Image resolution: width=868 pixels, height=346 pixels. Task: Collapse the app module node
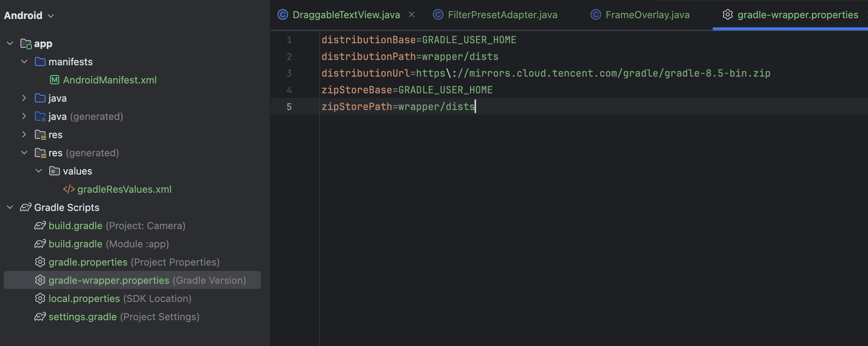click(x=10, y=44)
